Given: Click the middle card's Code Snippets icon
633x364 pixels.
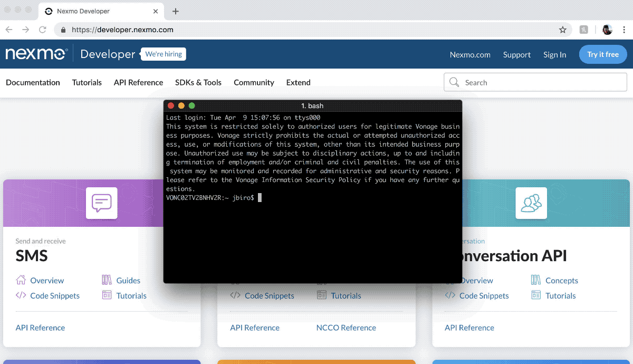Looking at the screenshot, I should 236,295.
